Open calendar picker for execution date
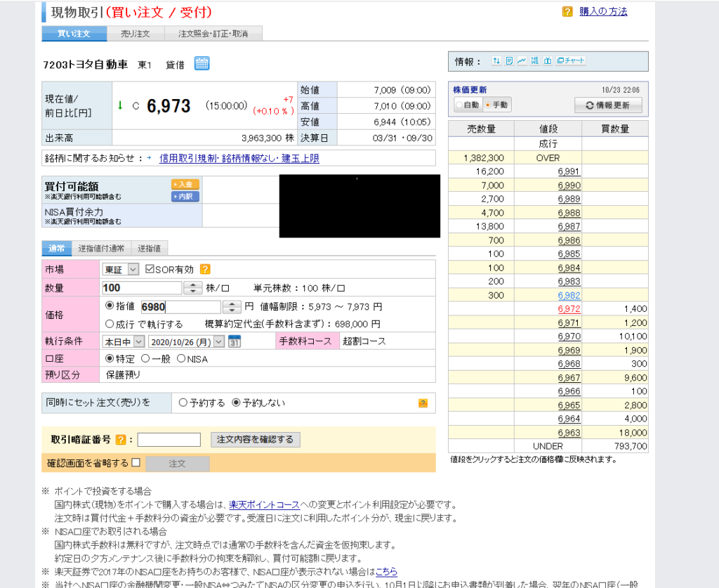The height and width of the screenshot is (588, 719). pyautogui.click(x=235, y=341)
